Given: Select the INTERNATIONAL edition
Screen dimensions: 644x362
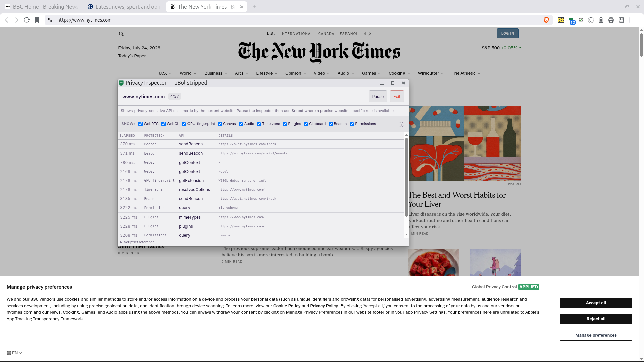Looking at the screenshot, I should click(297, 34).
